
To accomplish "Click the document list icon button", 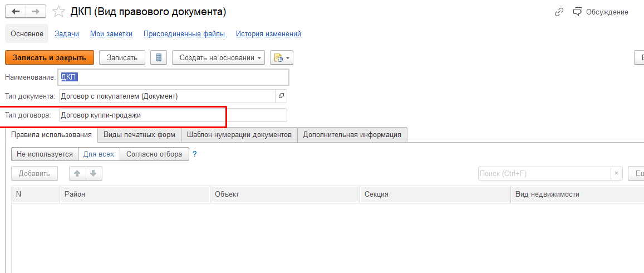I will [159, 57].
